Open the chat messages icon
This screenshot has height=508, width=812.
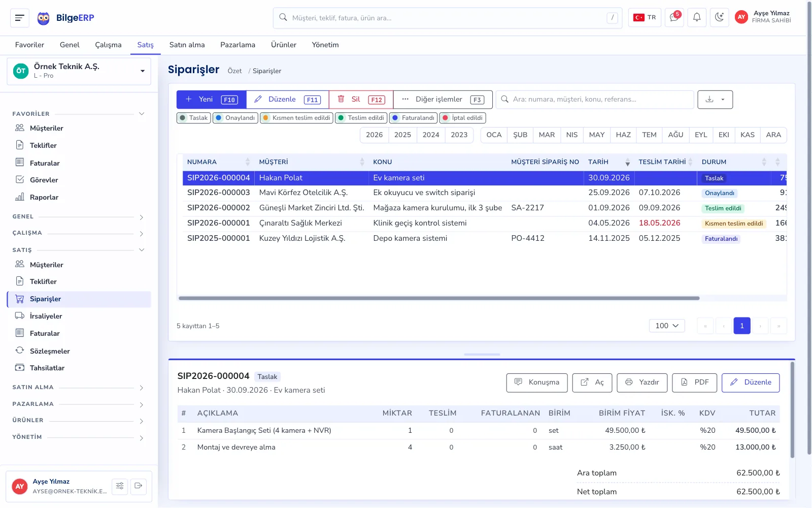674,18
